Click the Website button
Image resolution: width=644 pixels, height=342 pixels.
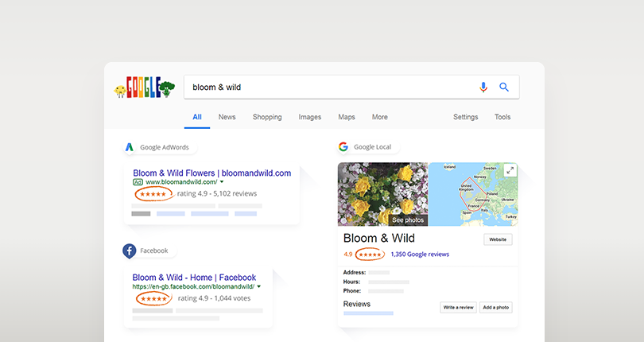point(498,239)
